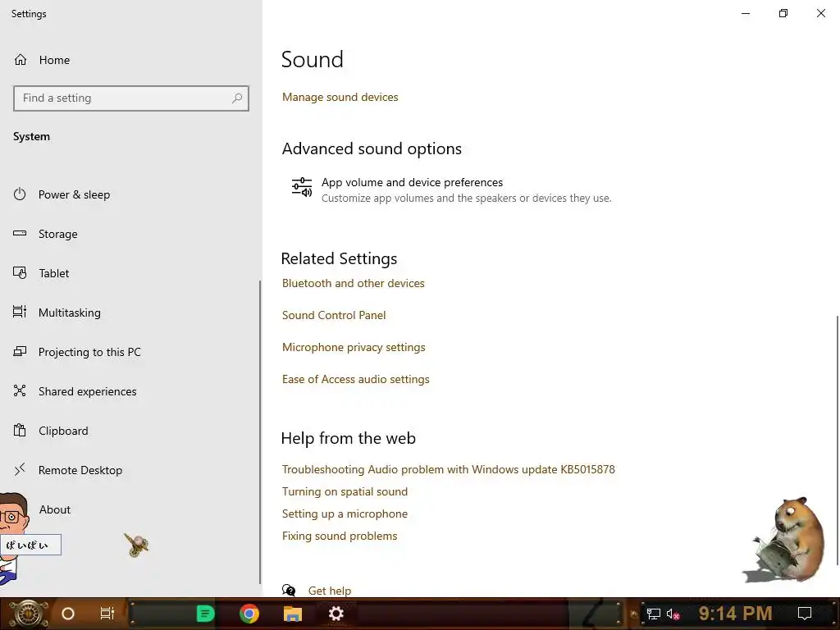Image resolution: width=840 pixels, height=630 pixels.
Task: Click the Power & sleep icon
Action: (20, 194)
